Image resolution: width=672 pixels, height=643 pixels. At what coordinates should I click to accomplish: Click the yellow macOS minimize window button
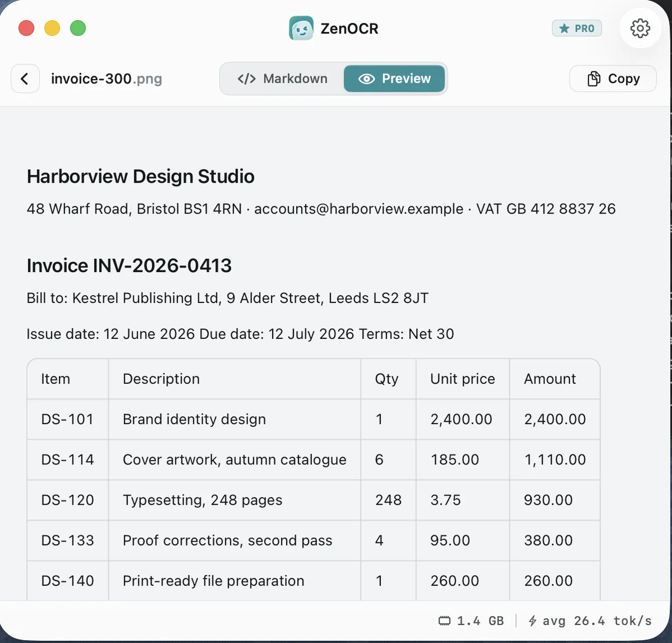pyautogui.click(x=52, y=28)
